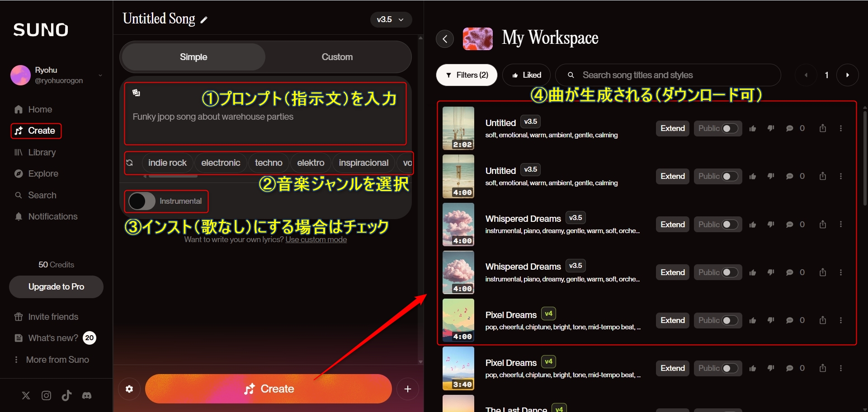The width and height of the screenshot is (868, 412).
Task: Open Home in the sidebar
Action: (33, 109)
